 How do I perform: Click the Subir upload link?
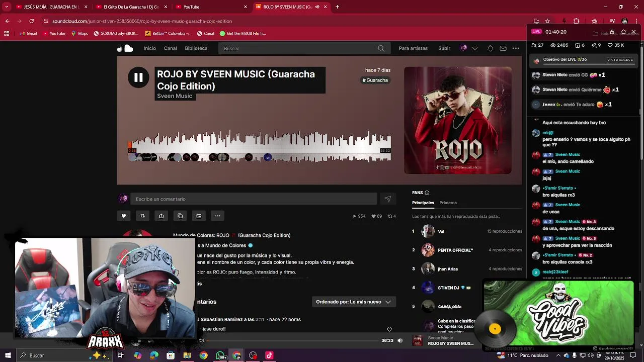click(444, 48)
